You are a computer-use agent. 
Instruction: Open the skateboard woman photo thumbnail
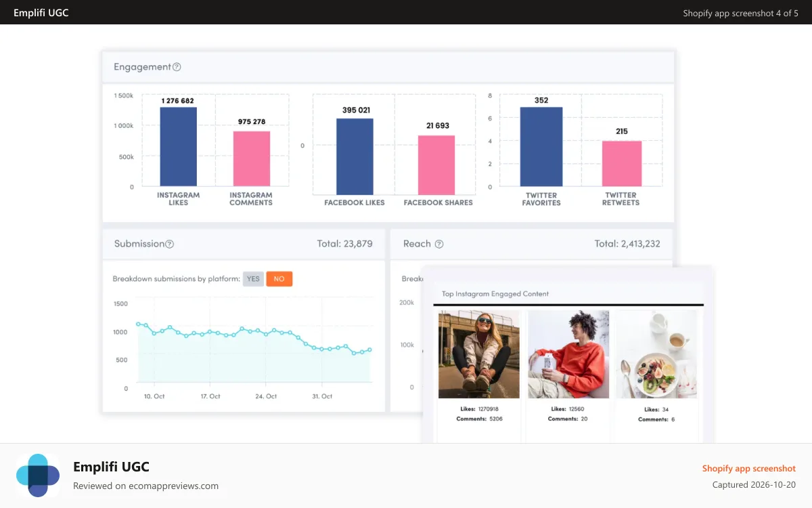pos(479,354)
